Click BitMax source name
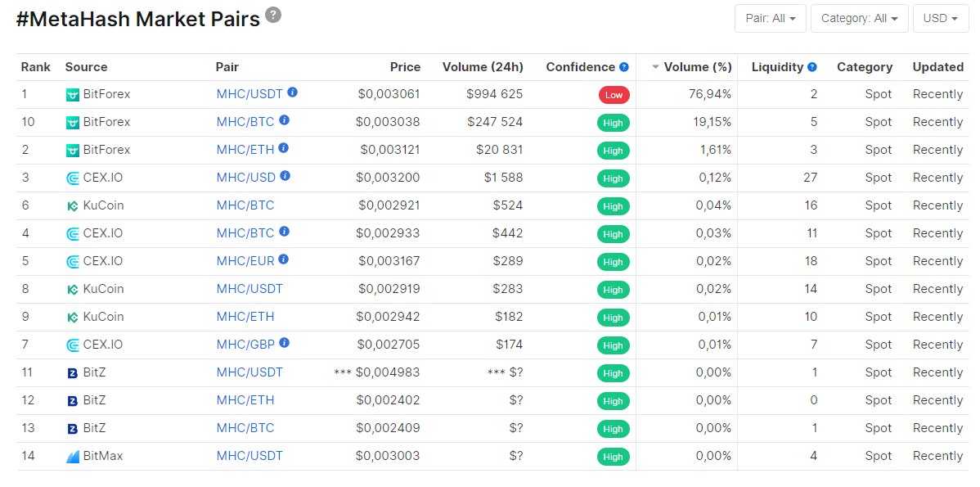The height and width of the screenshot is (487, 980). click(103, 455)
